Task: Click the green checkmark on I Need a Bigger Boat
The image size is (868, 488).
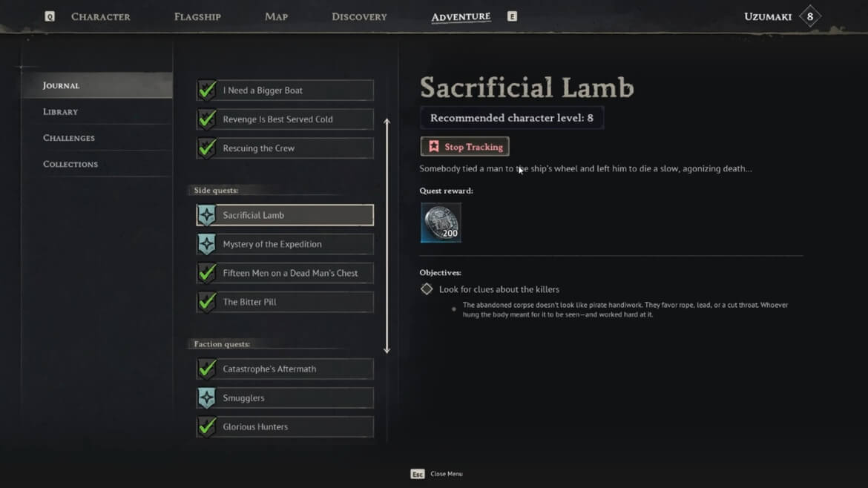Action: coord(207,90)
